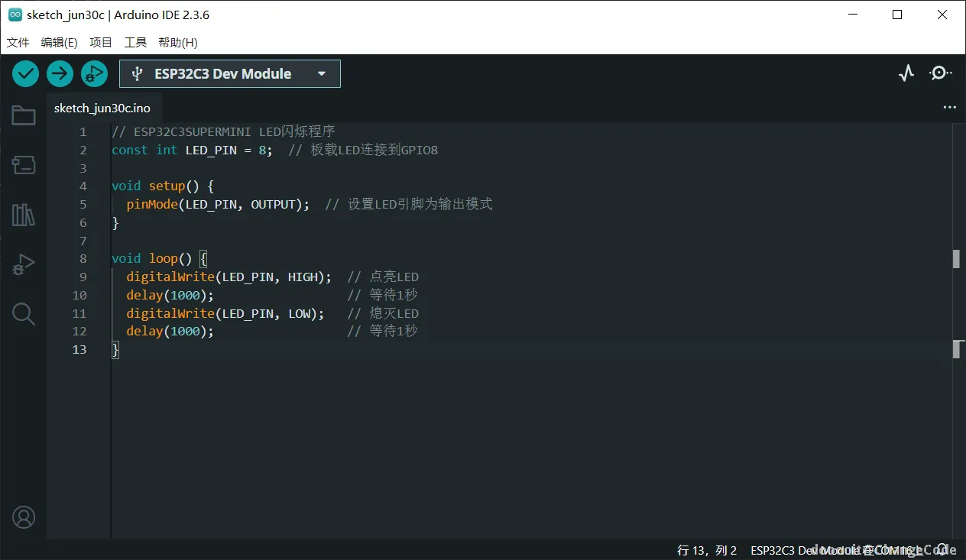Open the 项目 menu

101,43
